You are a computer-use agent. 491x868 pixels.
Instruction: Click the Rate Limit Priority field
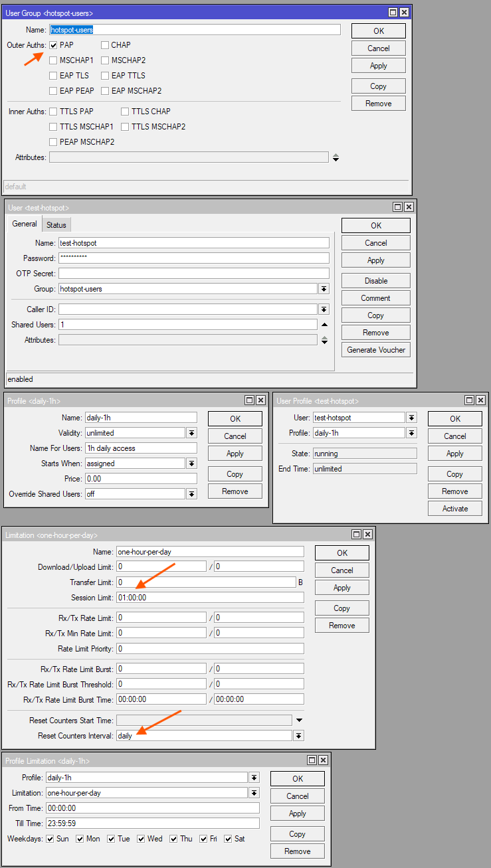[x=210, y=649]
